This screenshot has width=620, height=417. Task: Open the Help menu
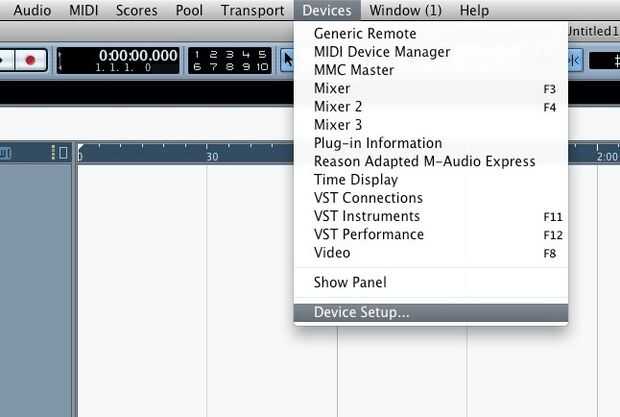tap(473, 11)
